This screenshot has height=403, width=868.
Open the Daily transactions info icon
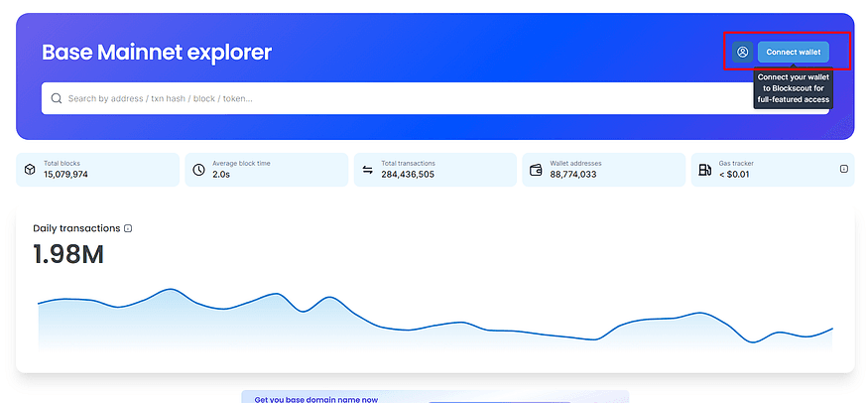pos(128,228)
